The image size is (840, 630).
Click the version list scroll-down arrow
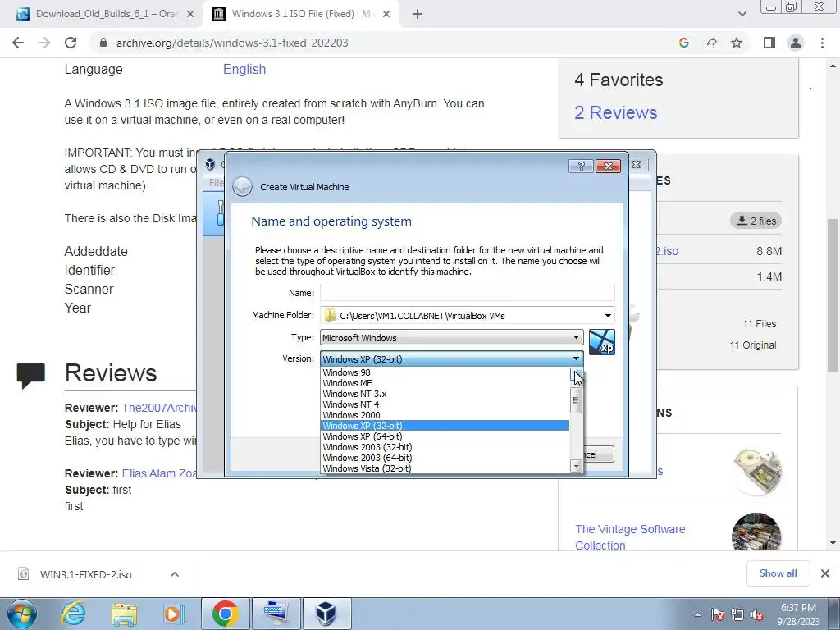tap(577, 467)
